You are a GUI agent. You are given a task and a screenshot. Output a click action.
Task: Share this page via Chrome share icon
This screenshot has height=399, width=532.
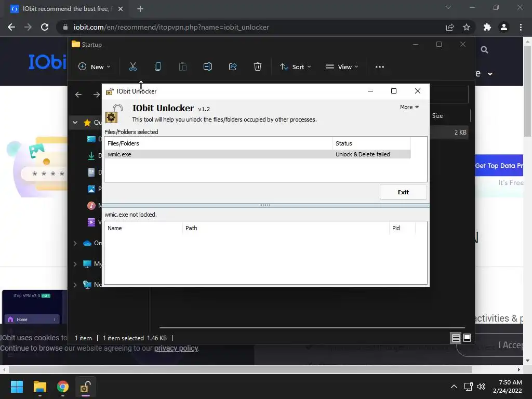point(450,27)
